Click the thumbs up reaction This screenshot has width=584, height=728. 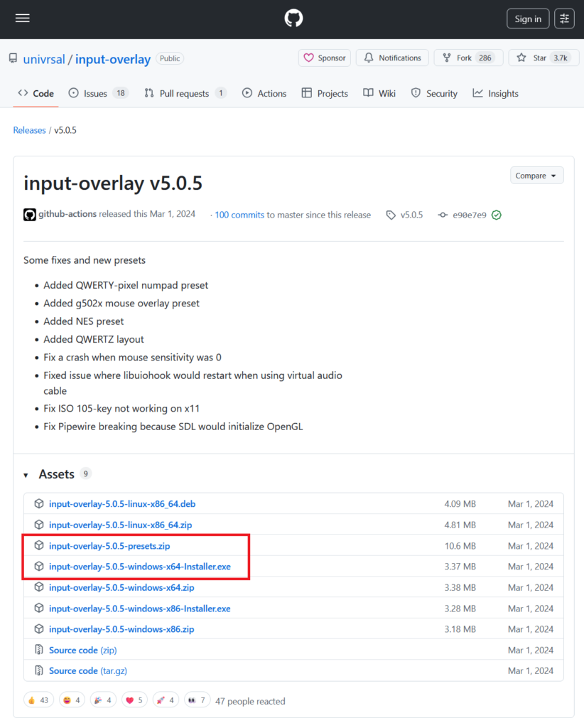pyautogui.click(x=39, y=700)
